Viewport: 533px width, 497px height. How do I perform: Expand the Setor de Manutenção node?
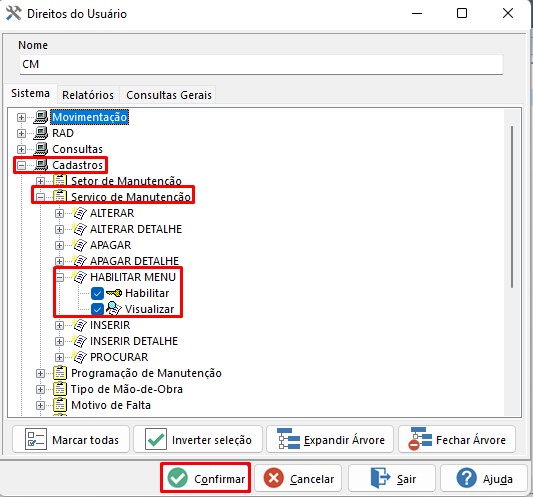click(x=40, y=181)
